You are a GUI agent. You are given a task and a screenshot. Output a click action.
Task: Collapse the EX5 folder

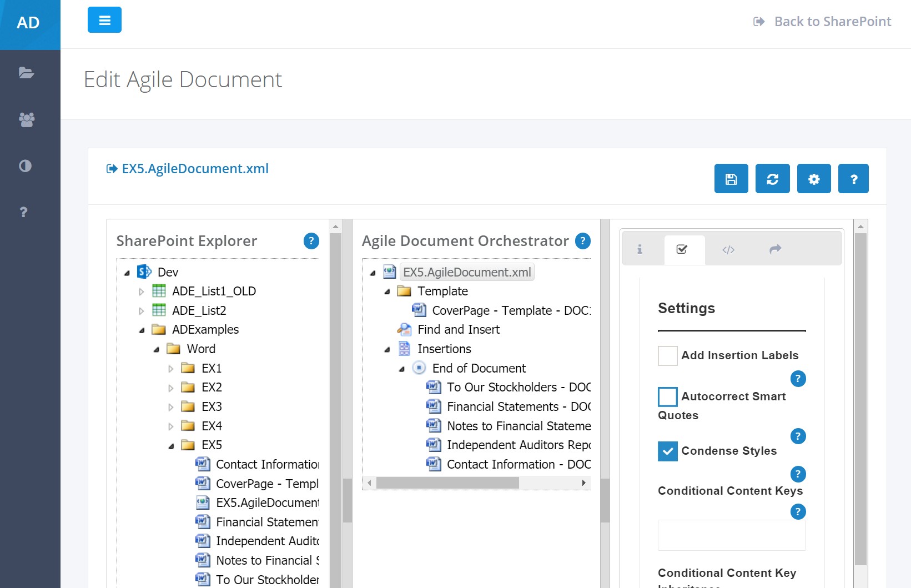point(171,446)
